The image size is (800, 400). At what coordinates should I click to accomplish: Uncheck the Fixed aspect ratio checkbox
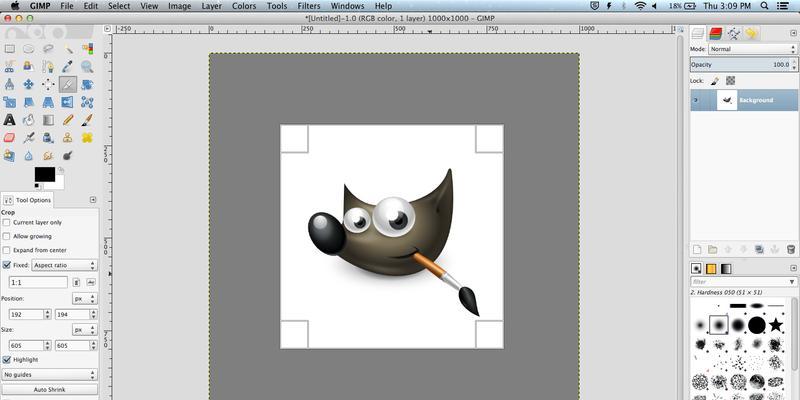tap(7, 265)
